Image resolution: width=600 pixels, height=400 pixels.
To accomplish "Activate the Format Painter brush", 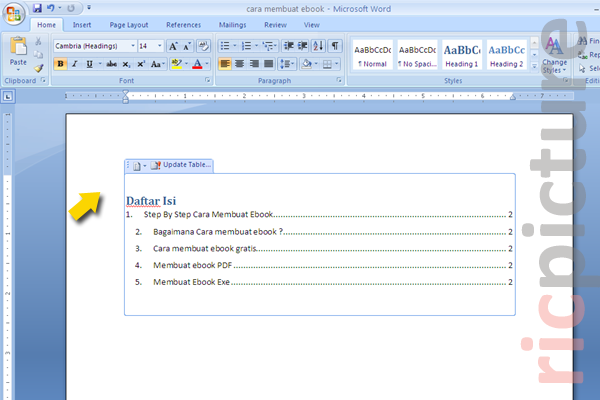I will tap(38, 68).
